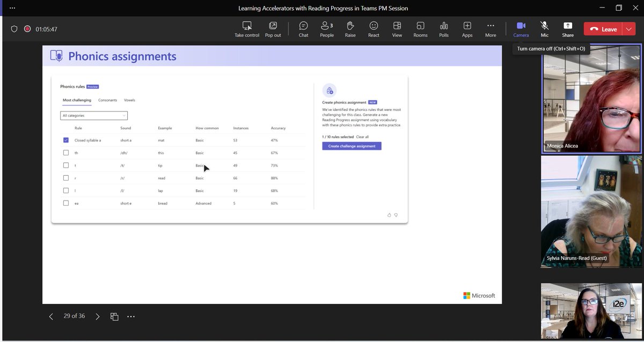Click the Sound column header
The image size is (644, 342).
pyautogui.click(x=126, y=128)
